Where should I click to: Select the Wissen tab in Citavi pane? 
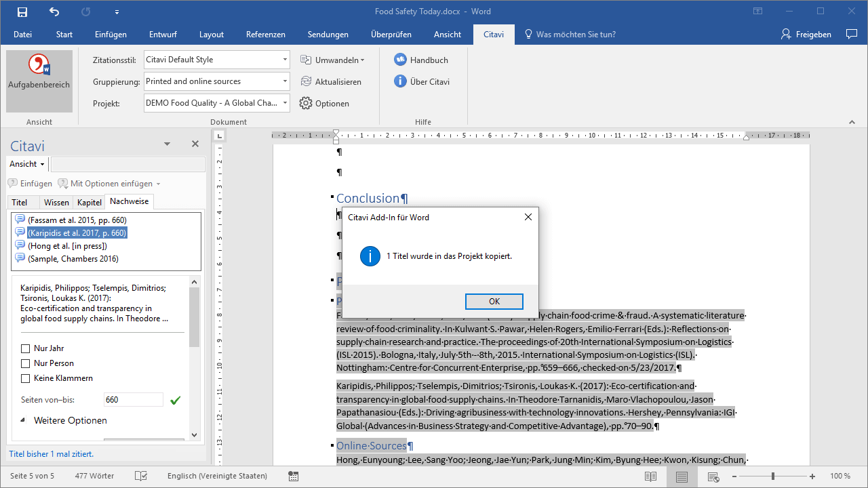point(56,202)
